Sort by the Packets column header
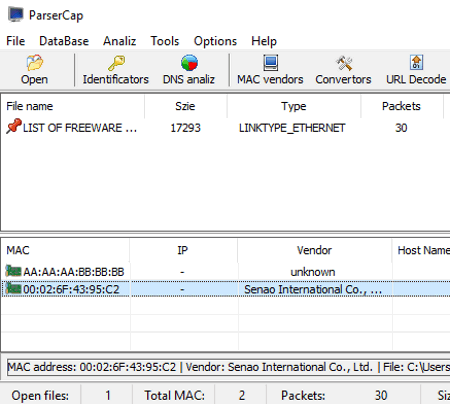Screen dimensions: 450x404 (x=402, y=106)
